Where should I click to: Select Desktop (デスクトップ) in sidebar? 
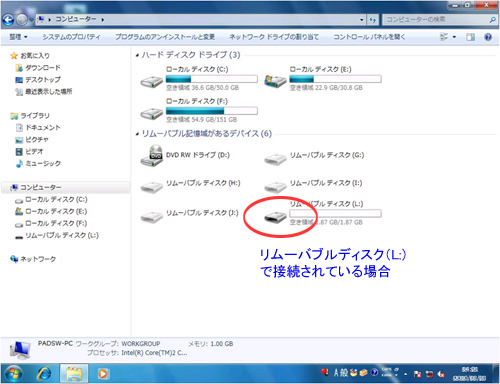38,80
